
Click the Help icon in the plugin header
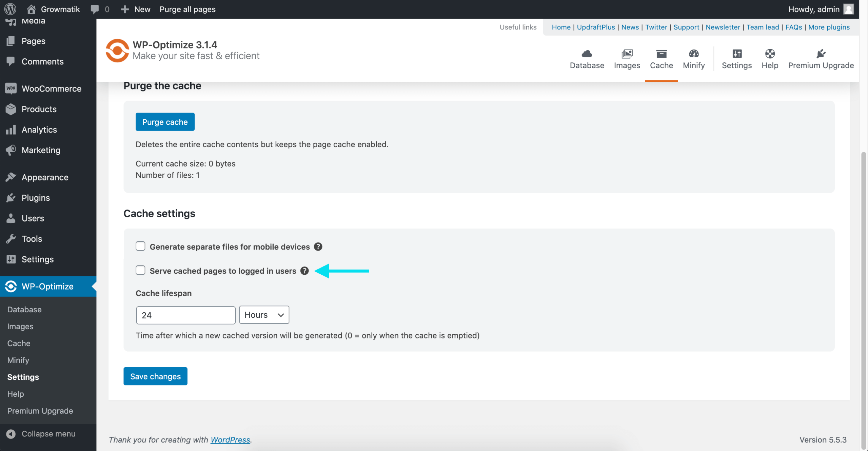(x=770, y=59)
